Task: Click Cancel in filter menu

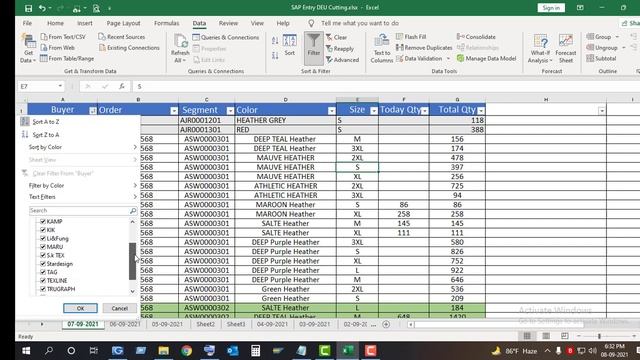Action: tap(120, 308)
